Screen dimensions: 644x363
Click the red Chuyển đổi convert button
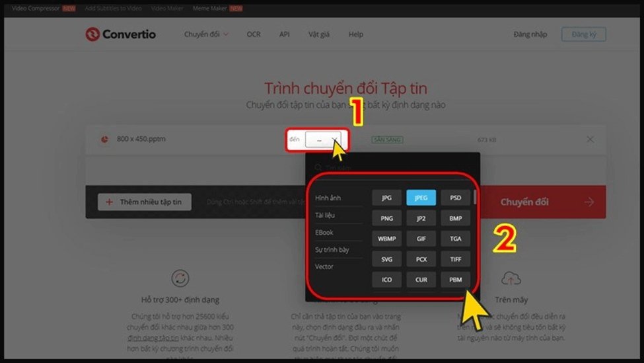point(543,202)
